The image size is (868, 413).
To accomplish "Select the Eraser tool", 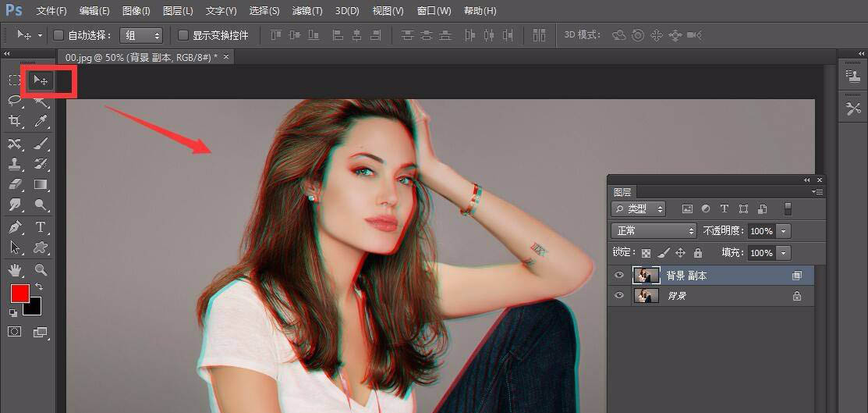I will tap(15, 185).
